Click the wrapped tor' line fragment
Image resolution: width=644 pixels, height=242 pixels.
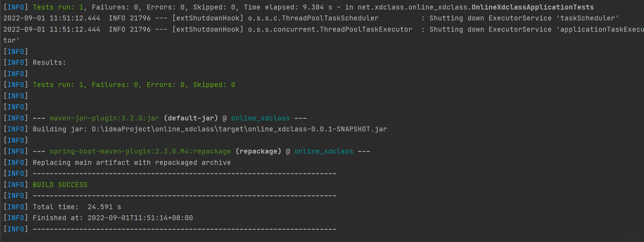tap(11, 41)
